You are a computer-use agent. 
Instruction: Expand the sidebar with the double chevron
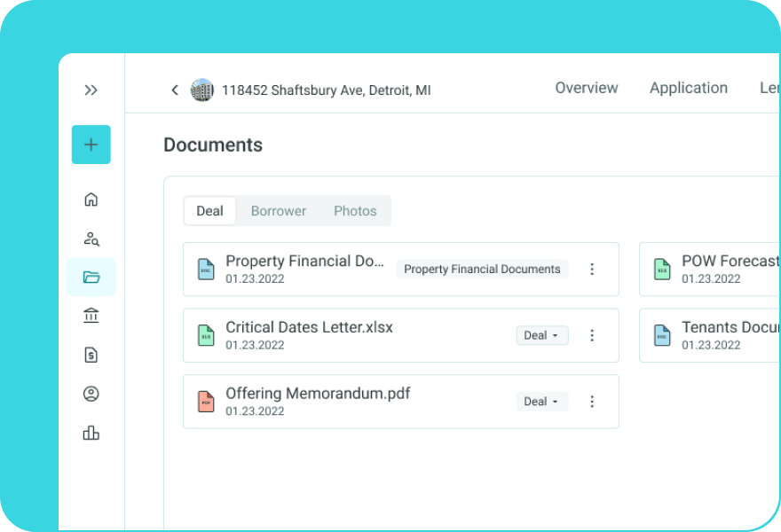(91, 90)
